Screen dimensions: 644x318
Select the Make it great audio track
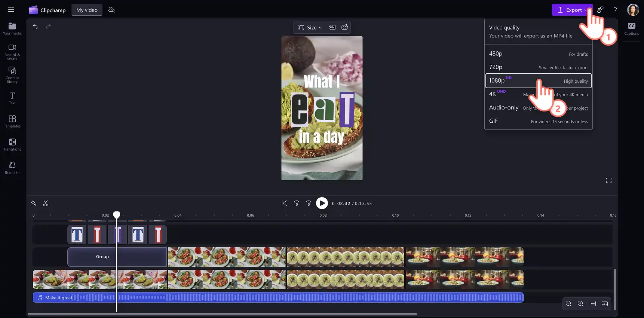point(278,297)
